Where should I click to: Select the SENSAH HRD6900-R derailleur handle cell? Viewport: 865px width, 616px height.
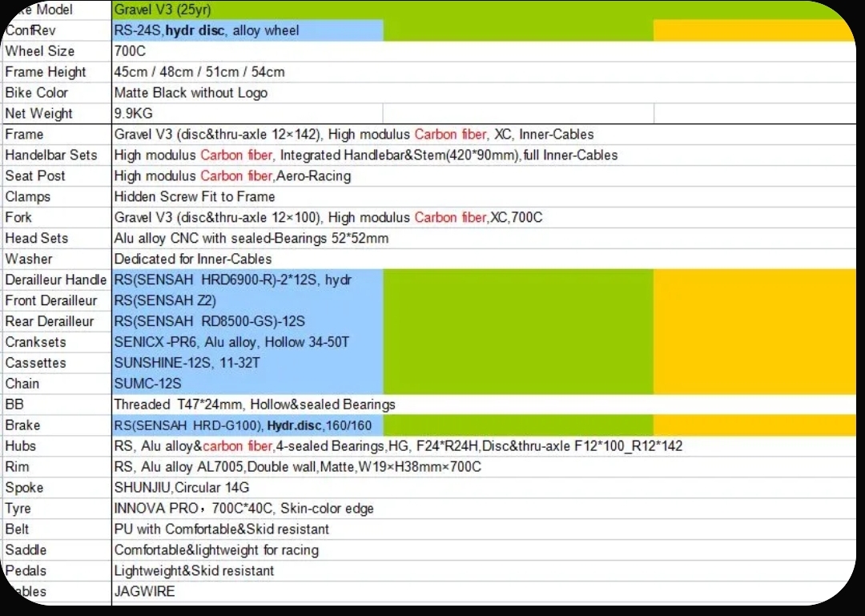click(233, 280)
